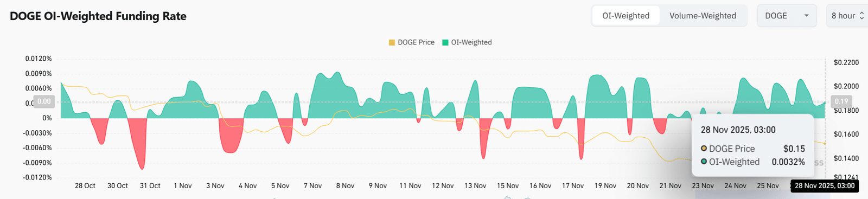Switch to the OI-Weighted tab

coord(626,16)
